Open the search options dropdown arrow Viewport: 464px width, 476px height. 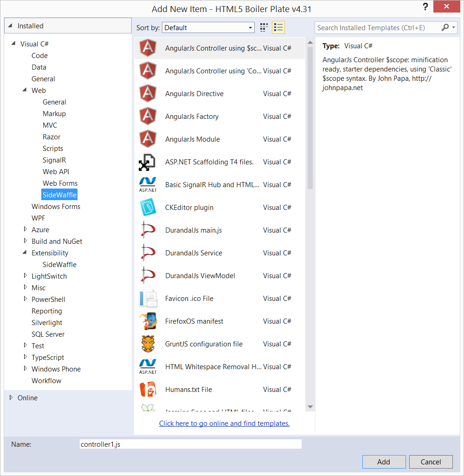(x=454, y=27)
